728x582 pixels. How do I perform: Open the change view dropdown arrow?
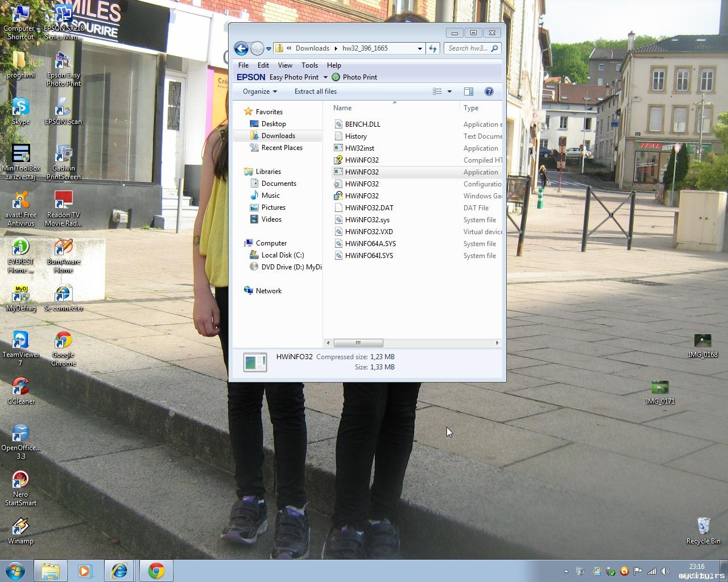click(x=449, y=92)
